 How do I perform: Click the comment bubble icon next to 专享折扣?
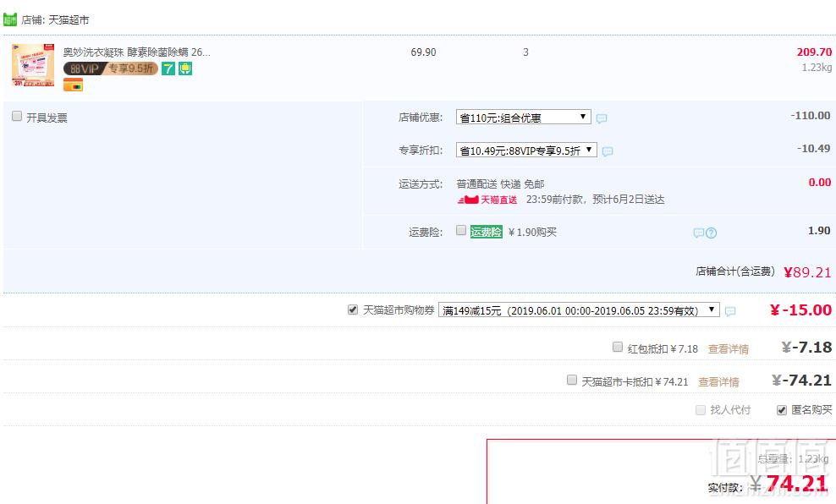[608, 152]
